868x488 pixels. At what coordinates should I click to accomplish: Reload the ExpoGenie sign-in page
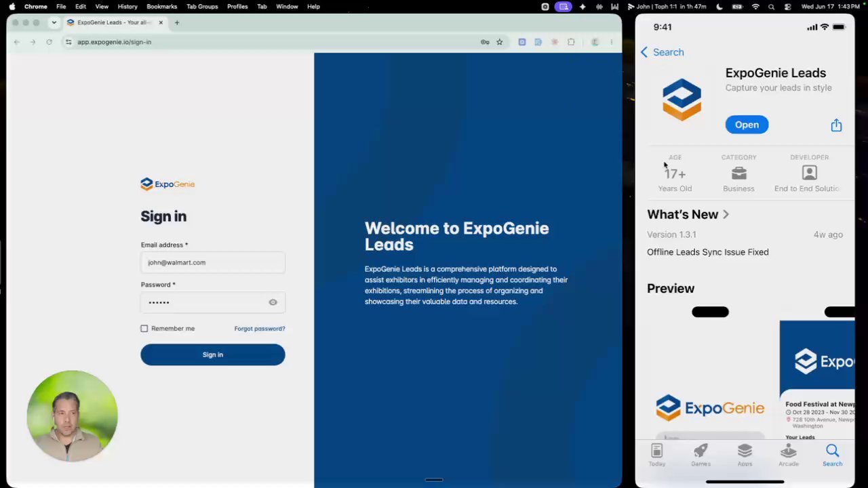click(x=49, y=42)
